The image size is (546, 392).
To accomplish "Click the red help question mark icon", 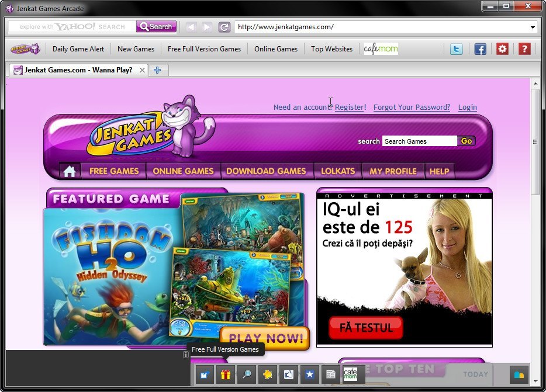I will click(524, 49).
